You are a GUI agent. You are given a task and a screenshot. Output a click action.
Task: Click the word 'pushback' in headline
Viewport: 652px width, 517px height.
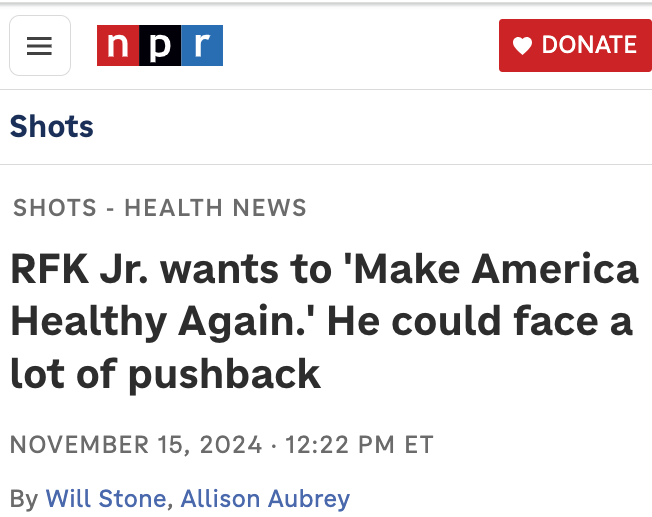point(225,375)
